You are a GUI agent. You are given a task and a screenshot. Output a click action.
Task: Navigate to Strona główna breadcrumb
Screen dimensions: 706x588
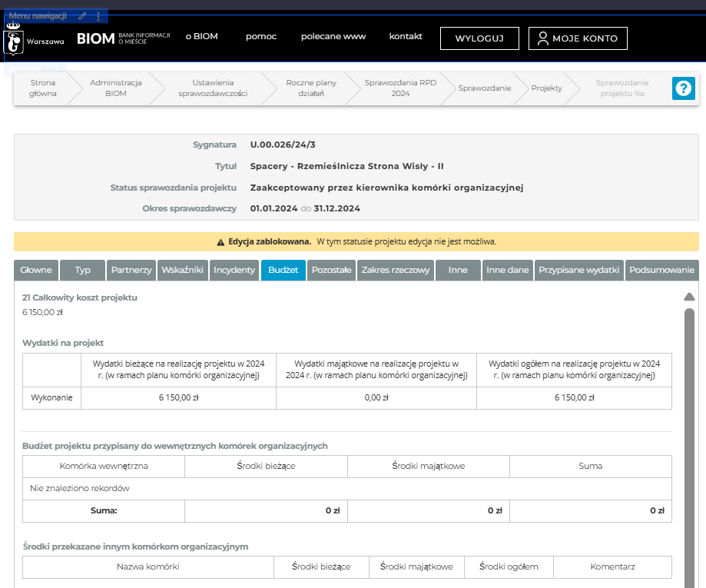coord(42,88)
